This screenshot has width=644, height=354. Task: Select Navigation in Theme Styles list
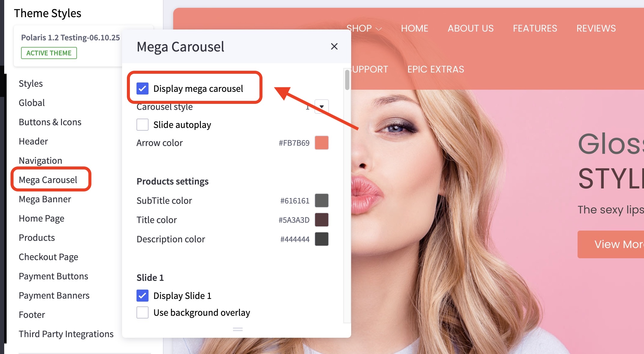point(40,160)
